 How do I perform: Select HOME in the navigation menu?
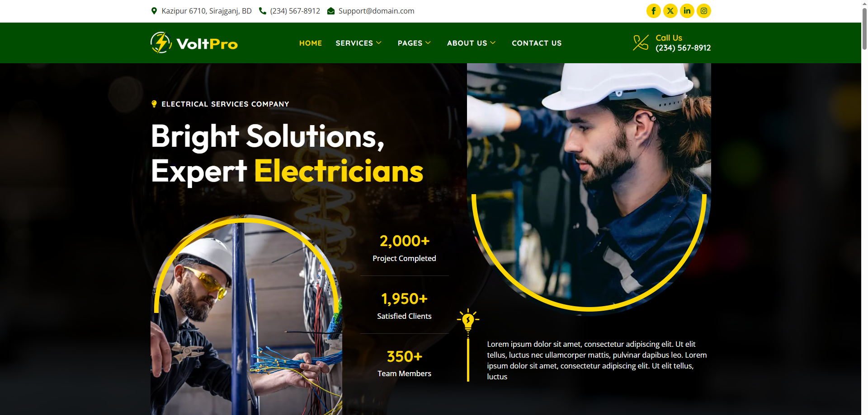tap(311, 43)
